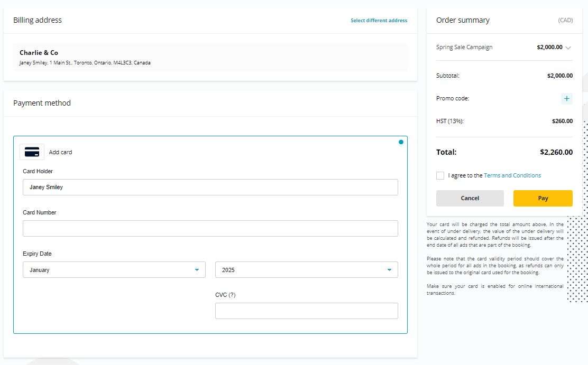This screenshot has width=588, height=365.
Task: Focus the Card Number input field
Action: [x=210, y=228]
